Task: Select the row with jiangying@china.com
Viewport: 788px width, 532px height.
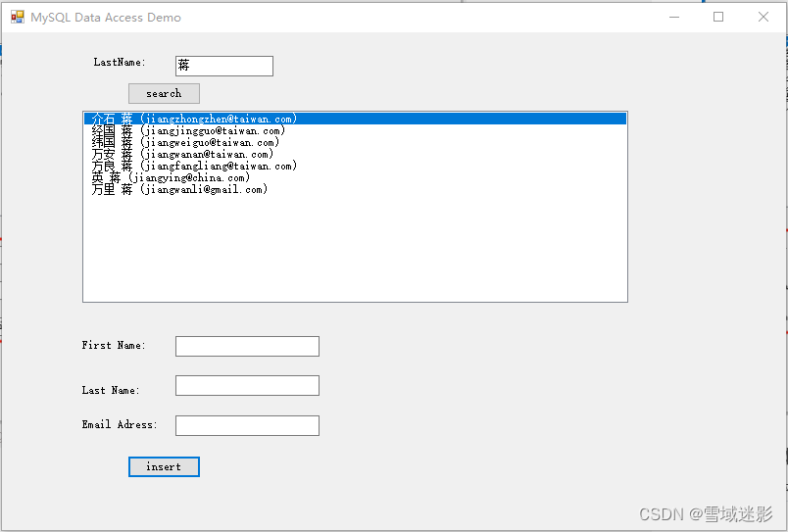Action: pyautogui.click(x=356, y=177)
